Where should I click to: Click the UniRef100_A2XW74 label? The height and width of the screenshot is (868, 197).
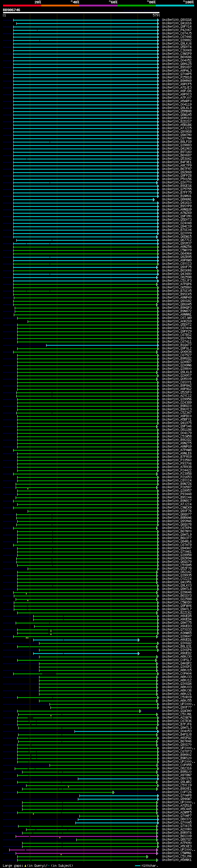(177, 718)
